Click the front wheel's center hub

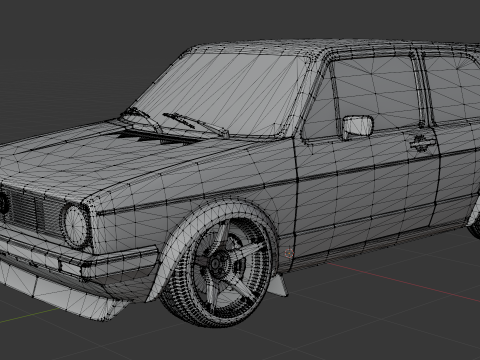coord(216,264)
